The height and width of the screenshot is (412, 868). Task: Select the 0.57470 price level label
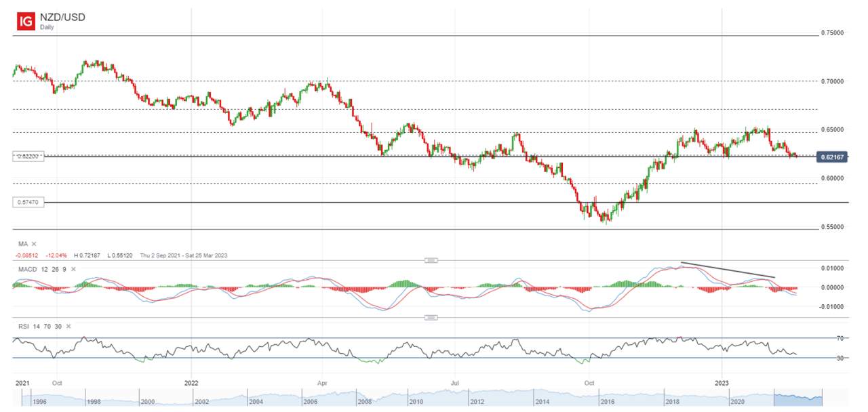coord(28,202)
